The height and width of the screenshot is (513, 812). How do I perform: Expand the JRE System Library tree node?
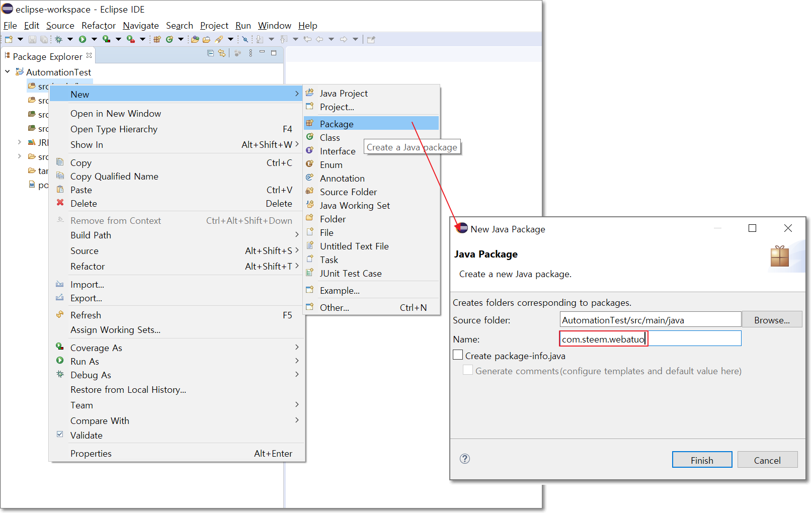click(x=20, y=142)
